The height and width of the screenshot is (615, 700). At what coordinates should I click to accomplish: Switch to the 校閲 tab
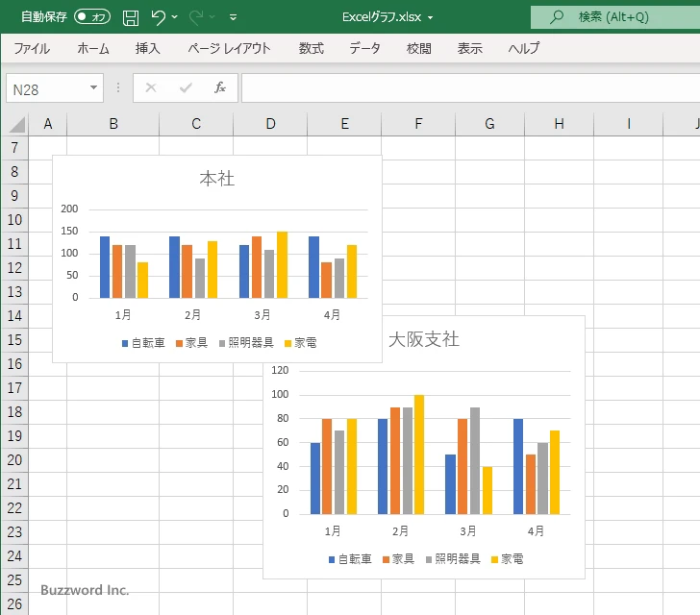click(x=419, y=48)
